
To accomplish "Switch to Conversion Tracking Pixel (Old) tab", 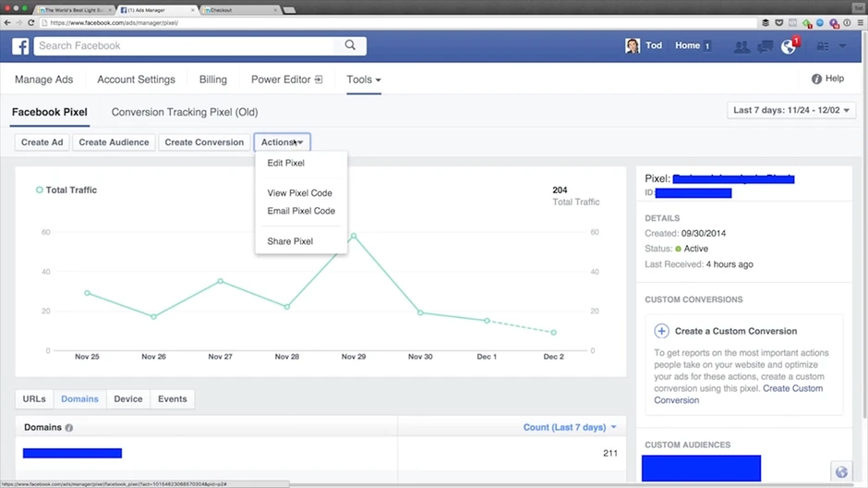I will [185, 113].
